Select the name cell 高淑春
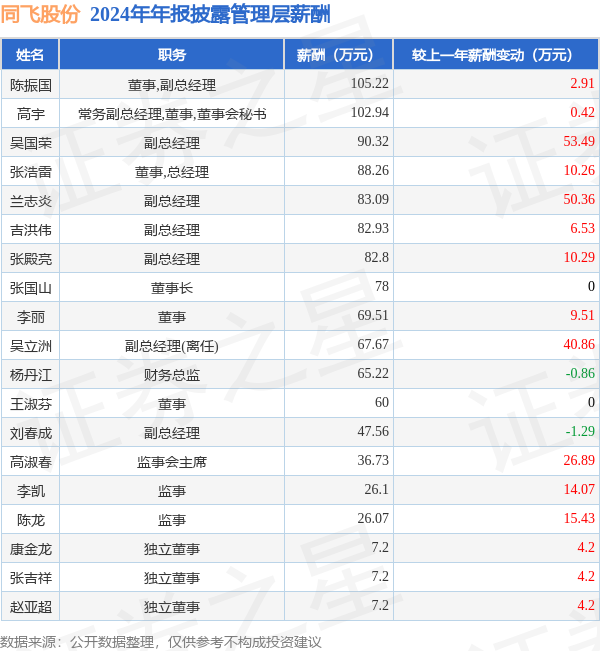The height and width of the screenshot is (651, 600). [31, 462]
